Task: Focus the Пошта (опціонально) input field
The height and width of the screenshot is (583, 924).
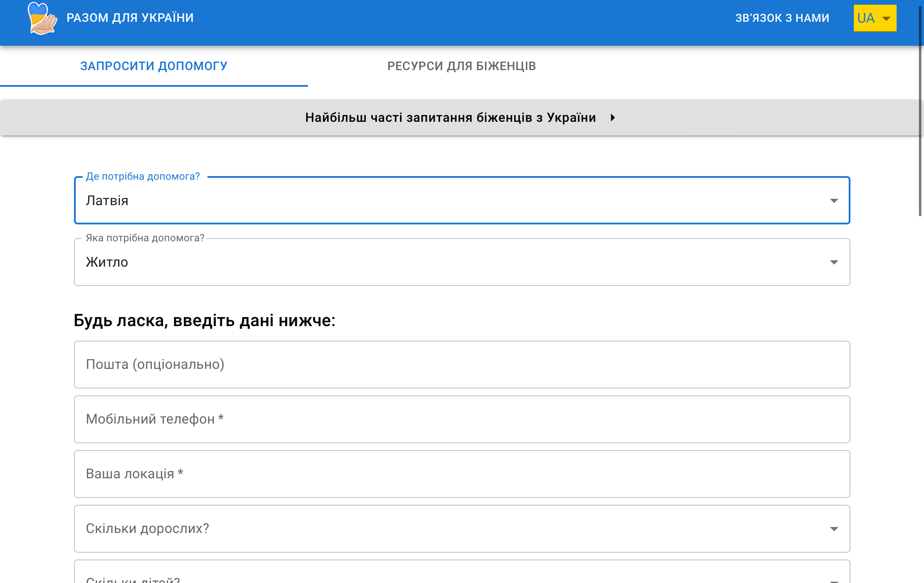Action: point(462,365)
